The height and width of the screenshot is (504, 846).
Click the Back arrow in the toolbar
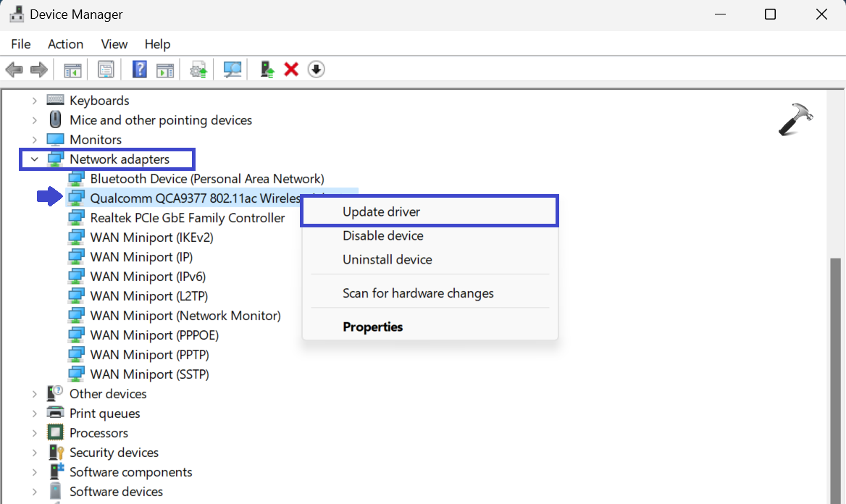click(x=14, y=70)
